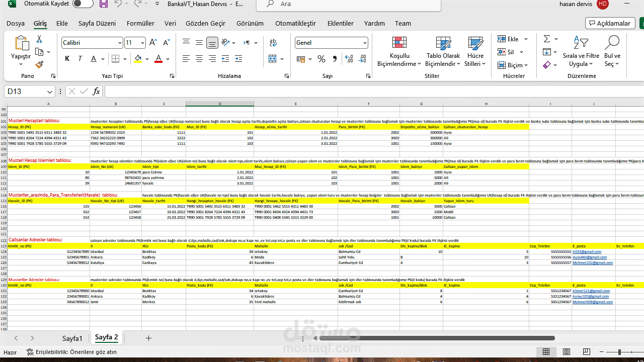Click AutoSum sigma icon
Screen dimensions: 644x362
(547, 39)
